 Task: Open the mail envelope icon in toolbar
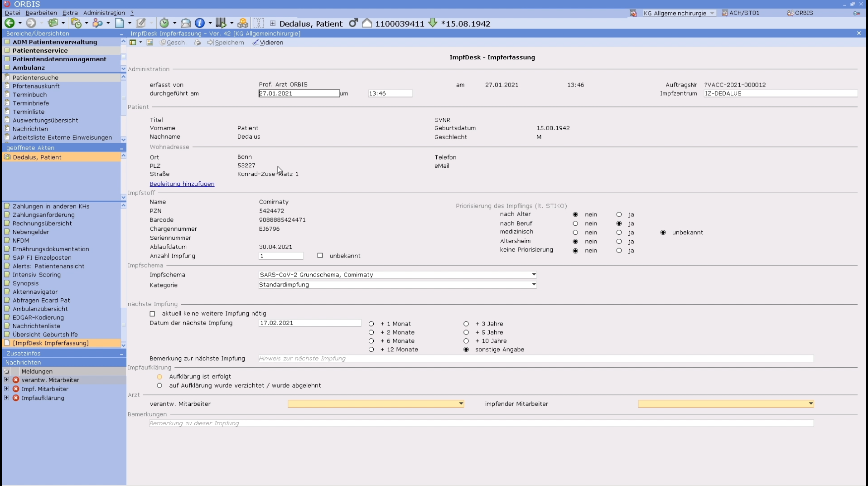pos(186,23)
